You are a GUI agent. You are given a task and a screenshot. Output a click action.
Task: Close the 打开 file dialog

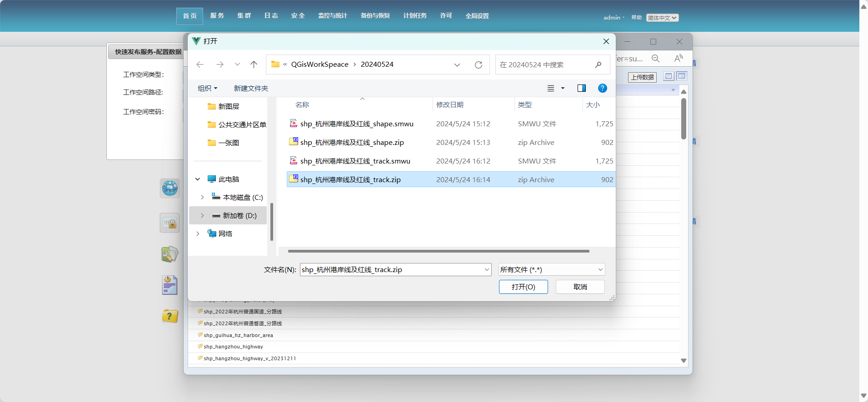click(x=606, y=41)
